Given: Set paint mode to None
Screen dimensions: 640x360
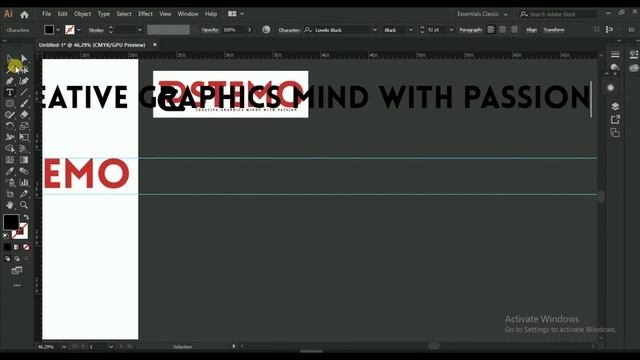Looking at the screenshot, I should coord(26,247).
